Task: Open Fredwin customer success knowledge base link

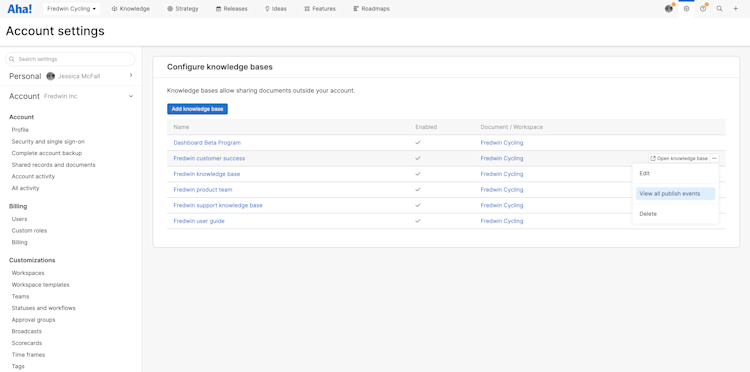Action: [x=209, y=158]
